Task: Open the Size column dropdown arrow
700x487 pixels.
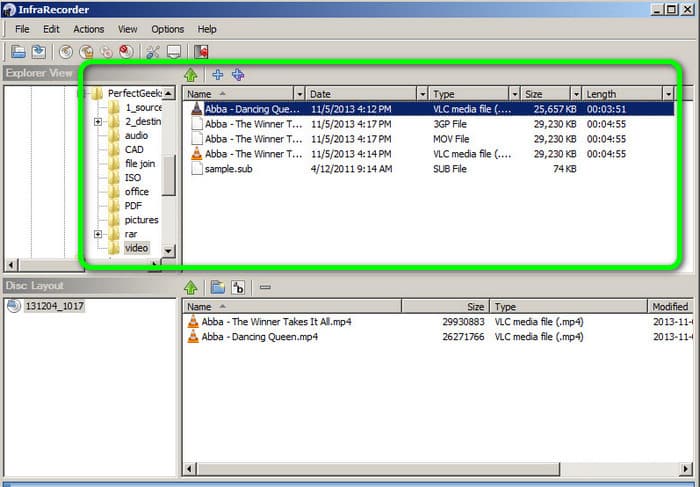Action: [576, 94]
